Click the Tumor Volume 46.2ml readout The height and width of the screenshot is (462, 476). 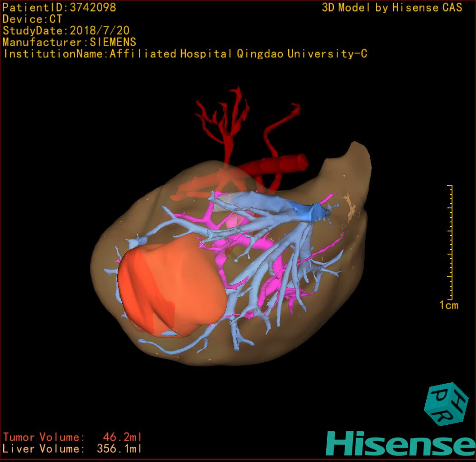72,437
